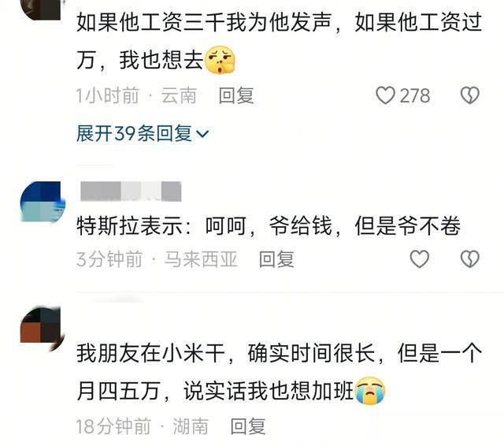Reply to the Hunan comment

tap(248, 426)
